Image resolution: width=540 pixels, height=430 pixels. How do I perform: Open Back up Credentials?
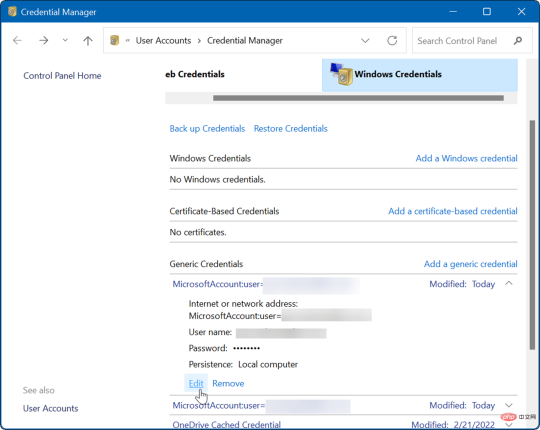click(207, 129)
